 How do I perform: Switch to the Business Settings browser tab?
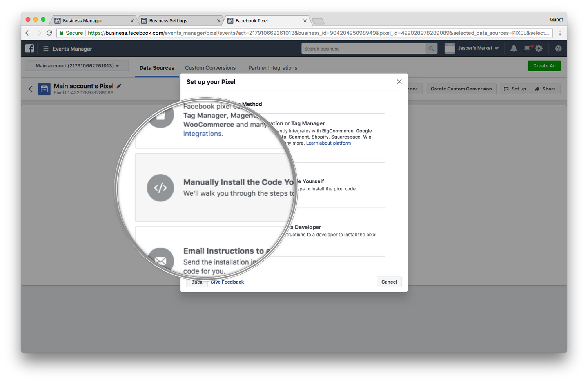point(178,20)
